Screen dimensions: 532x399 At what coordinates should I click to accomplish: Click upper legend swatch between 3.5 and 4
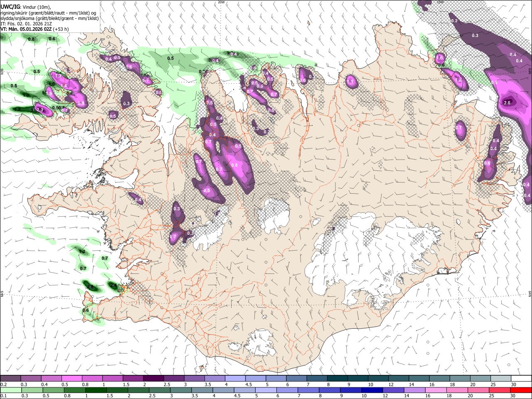(x=215, y=378)
